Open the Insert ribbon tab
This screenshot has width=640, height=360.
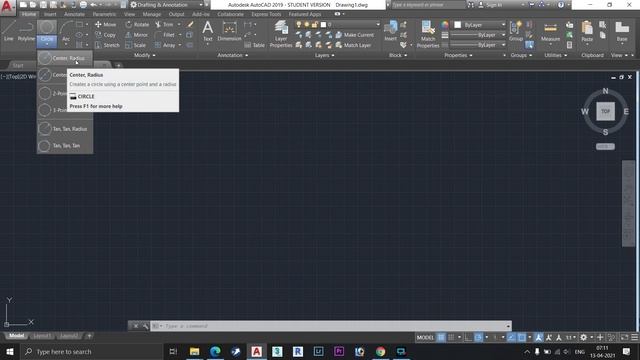[50, 14]
